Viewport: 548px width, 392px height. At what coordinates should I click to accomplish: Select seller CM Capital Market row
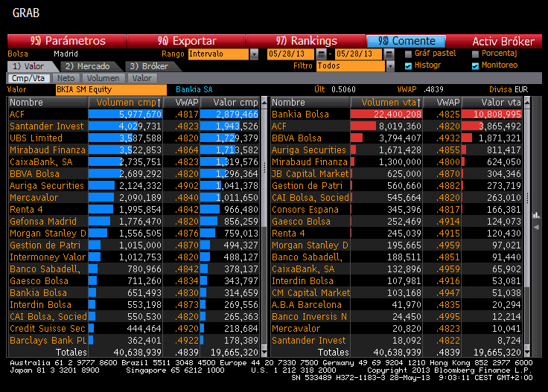tap(397, 293)
